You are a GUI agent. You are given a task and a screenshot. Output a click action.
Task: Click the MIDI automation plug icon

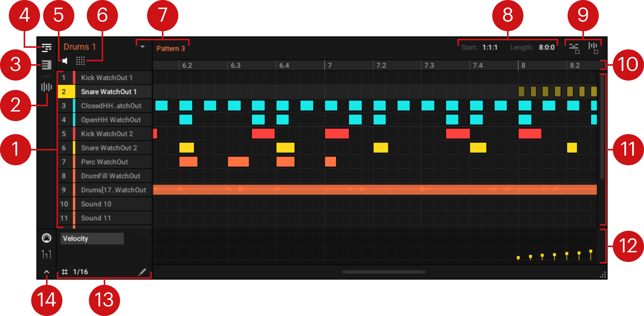(x=47, y=238)
